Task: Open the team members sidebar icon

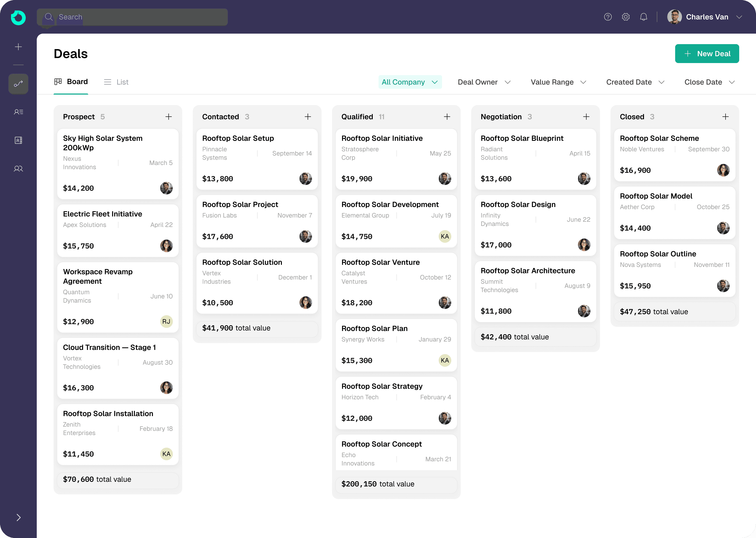Action: point(19,169)
